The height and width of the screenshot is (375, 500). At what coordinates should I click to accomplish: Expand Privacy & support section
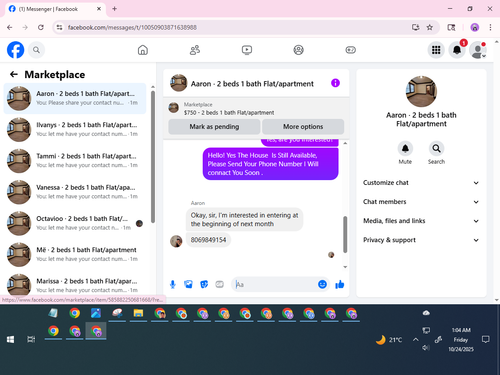tap(421, 240)
